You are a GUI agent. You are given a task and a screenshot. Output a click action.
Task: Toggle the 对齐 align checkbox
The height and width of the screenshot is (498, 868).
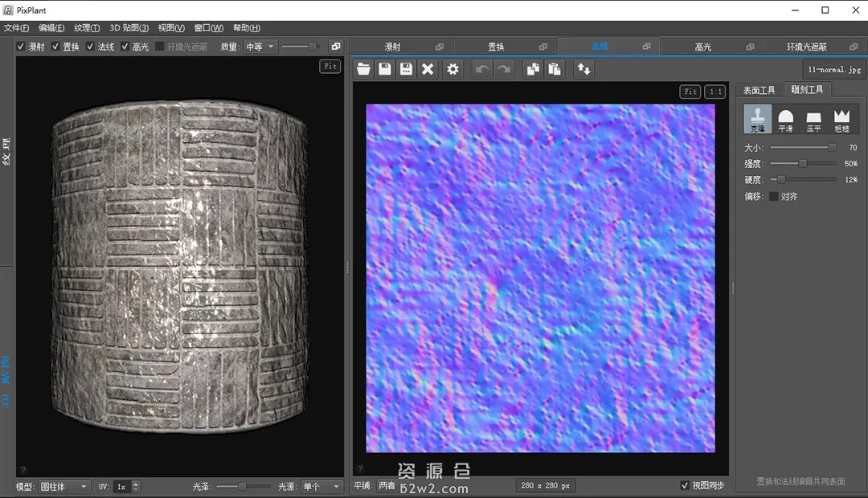pyautogui.click(x=774, y=196)
